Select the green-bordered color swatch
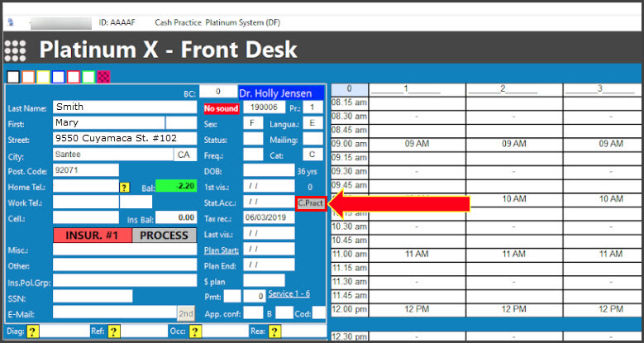The height and width of the screenshot is (343, 644). click(88, 77)
